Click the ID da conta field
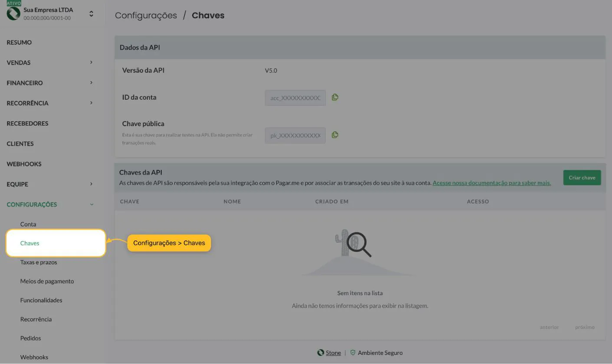Screen dimensions: 612x364 point(295,98)
